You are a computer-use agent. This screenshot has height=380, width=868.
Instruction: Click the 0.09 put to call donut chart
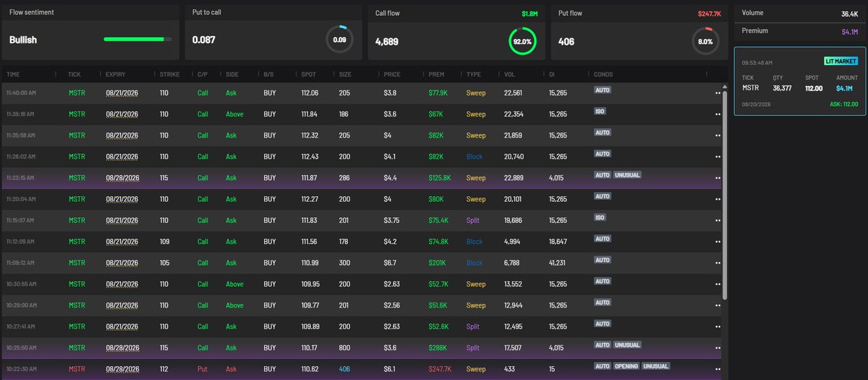[339, 40]
